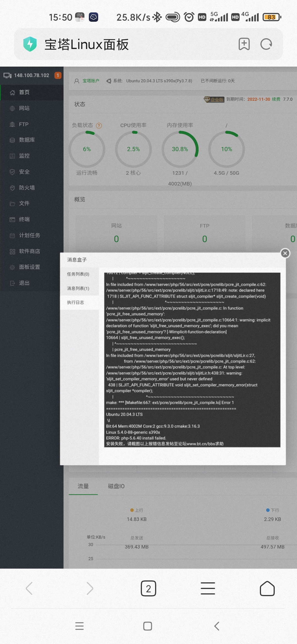Tap the browser home icon
The width and height of the screenshot is (297, 644).
267,588
